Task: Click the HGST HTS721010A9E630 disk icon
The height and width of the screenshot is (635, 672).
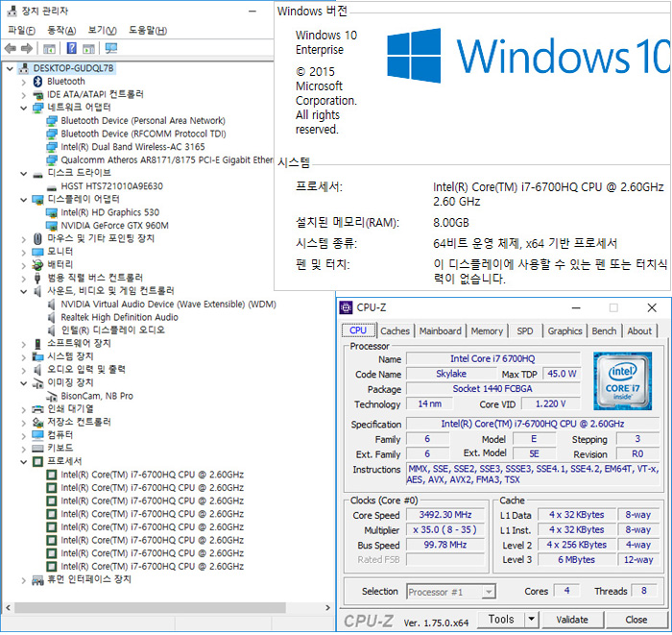Action: click(52, 187)
